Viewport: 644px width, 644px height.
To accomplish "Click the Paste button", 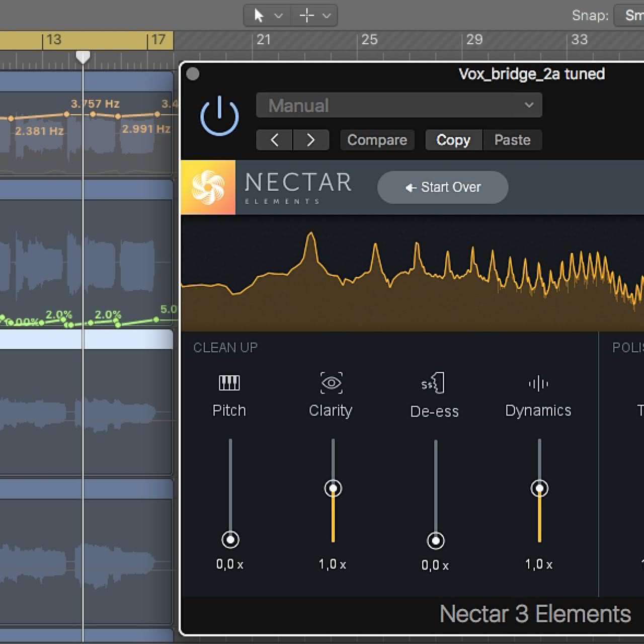I will (x=512, y=140).
